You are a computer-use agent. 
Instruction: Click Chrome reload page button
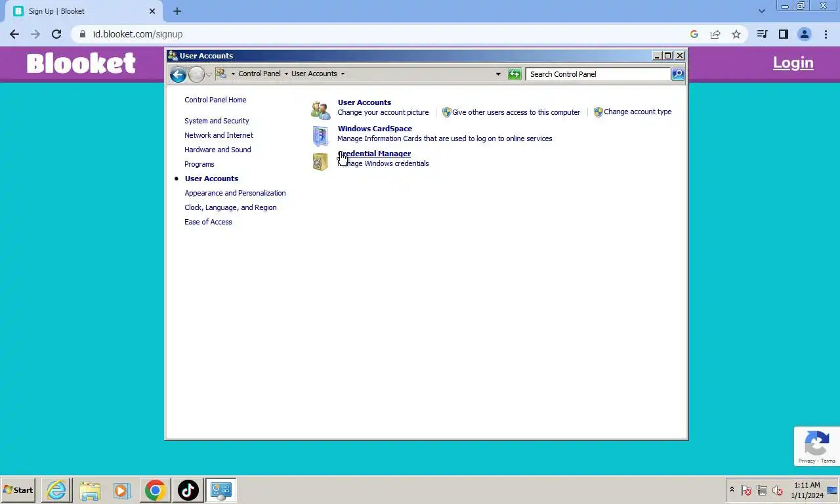point(56,34)
